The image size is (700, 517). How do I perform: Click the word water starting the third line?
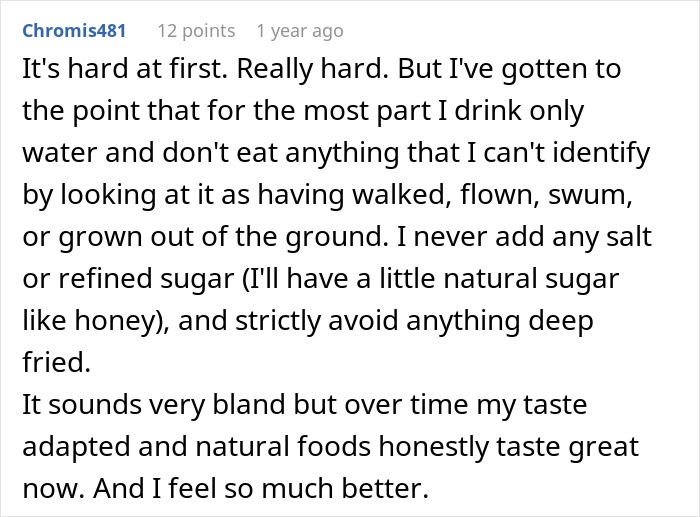(x=60, y=153)
